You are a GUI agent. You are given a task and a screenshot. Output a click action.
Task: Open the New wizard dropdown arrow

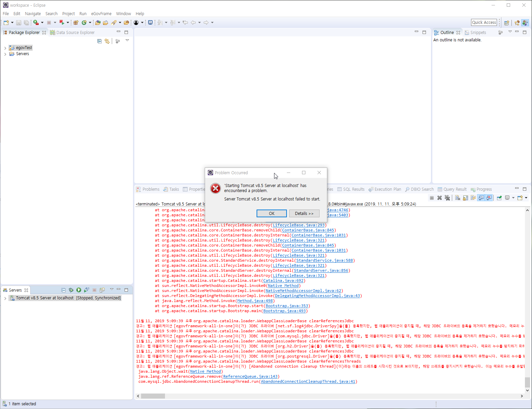12,23
